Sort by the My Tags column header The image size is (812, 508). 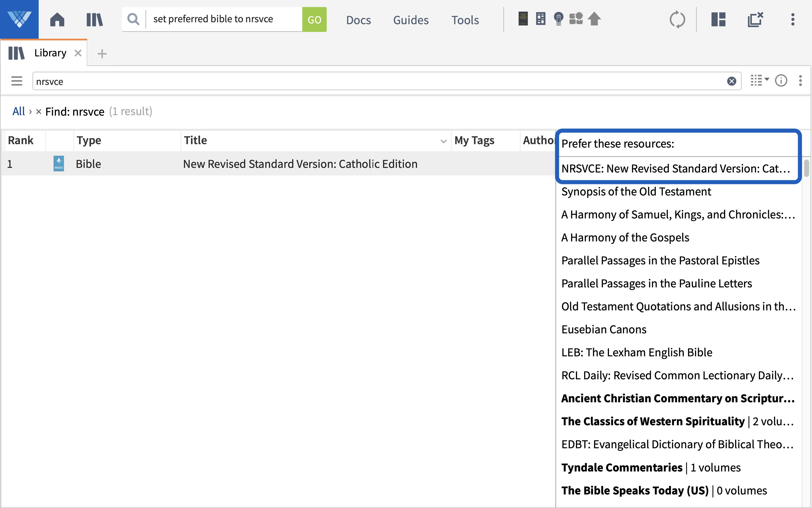tap(474, 141)
